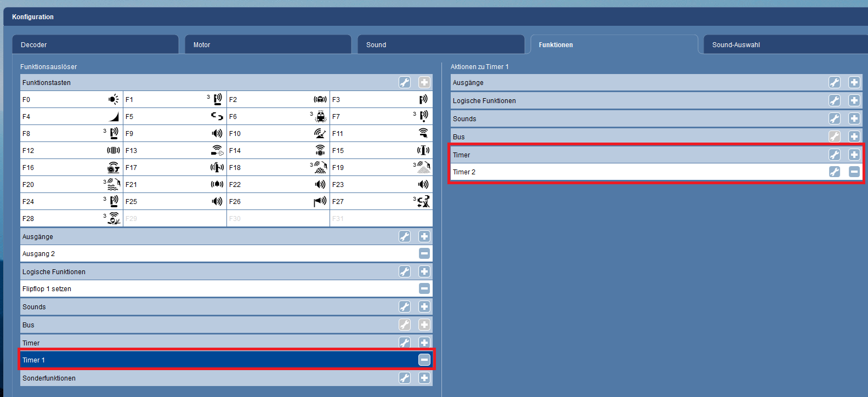Viewport: 868px width, 397px height.
Task: Select the F13 function key cell
Action: click(174, 150)
